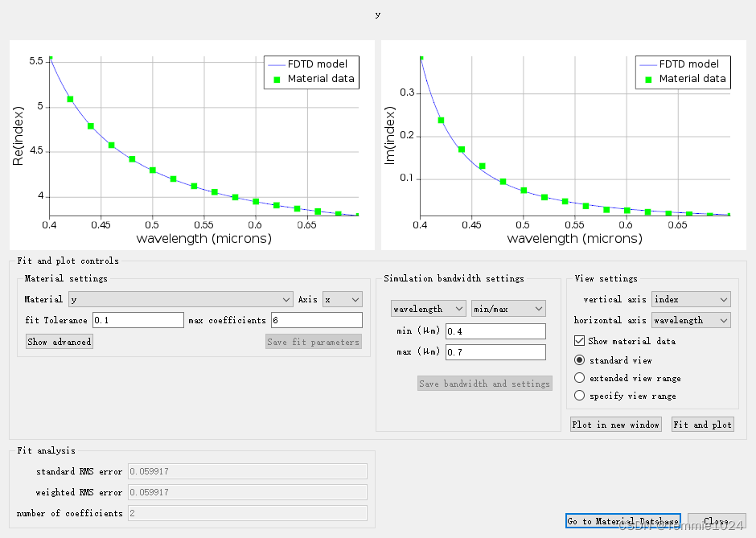Open the horizontal axis wavelength dropdown
Image resolution: width=756 pixels, height=538 pixels.
click(690, 320)
